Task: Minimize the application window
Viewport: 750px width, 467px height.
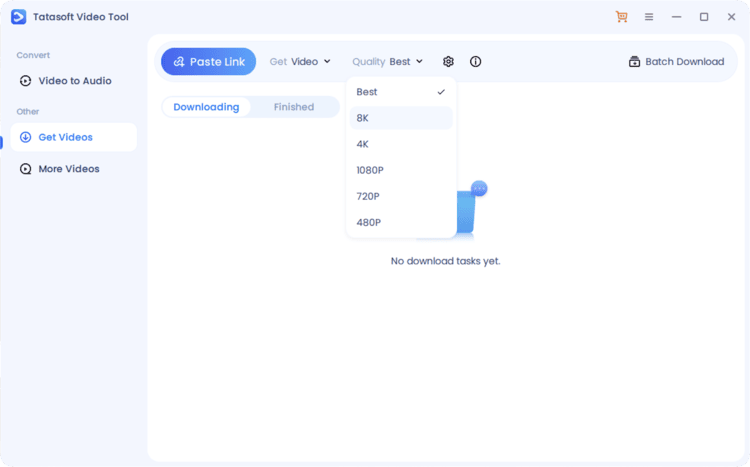Action: pos(676,17)
